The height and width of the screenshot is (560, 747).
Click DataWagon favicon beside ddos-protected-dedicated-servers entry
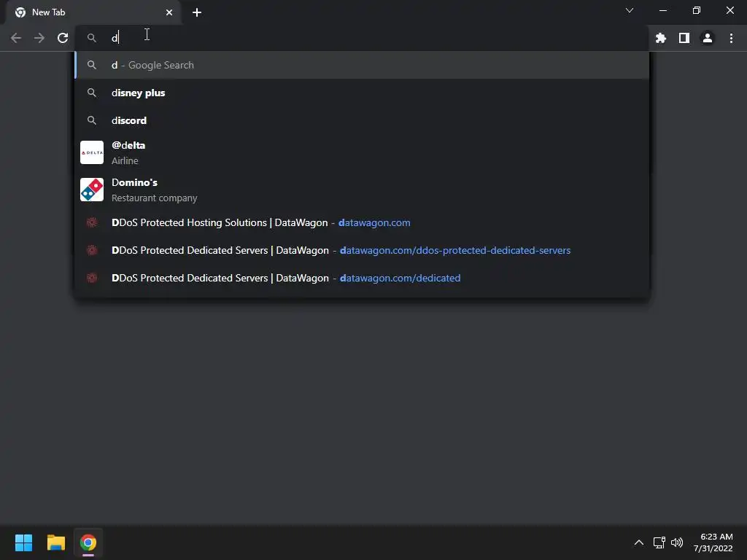click(x=92, y=250)
